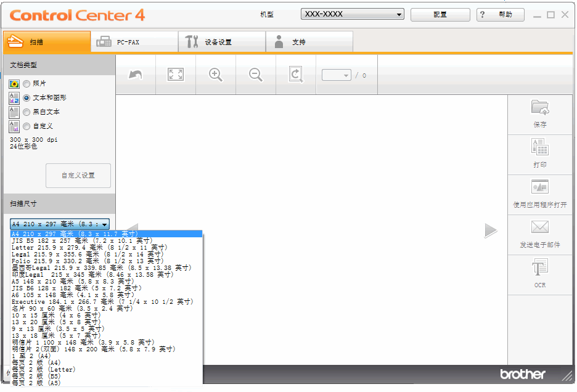Select 明信片 1 100 x 148 毫米 option
Screen dimensions: 577x392
[x=107, y=342]
